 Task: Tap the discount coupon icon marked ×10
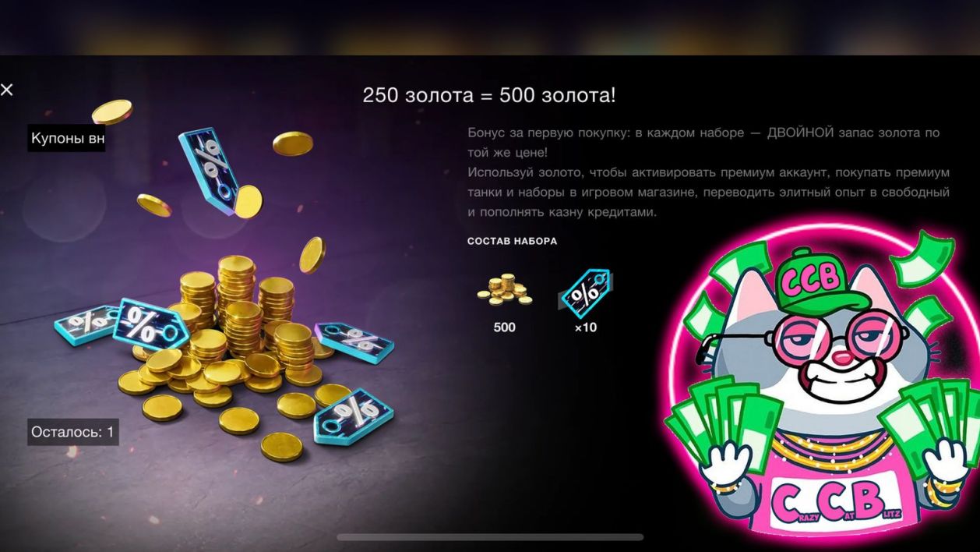click(585, 292)
